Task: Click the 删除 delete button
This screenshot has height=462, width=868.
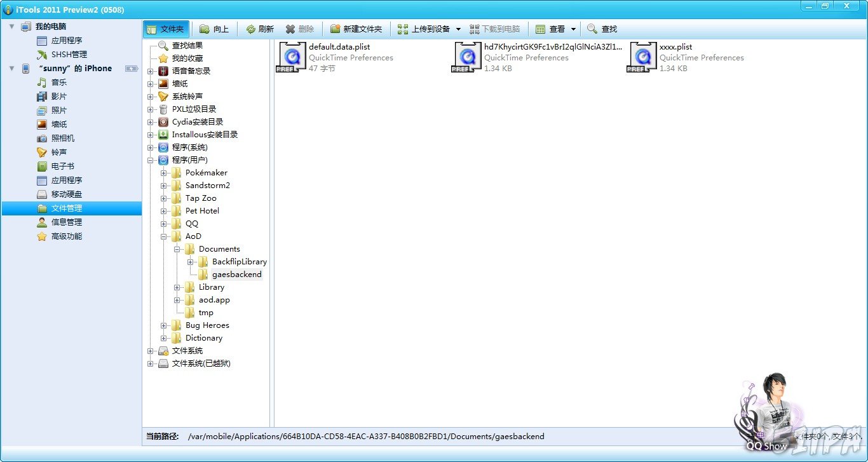Action: pos(300,29)
